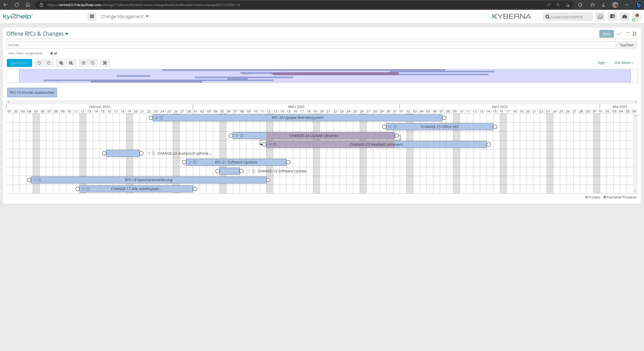This screenshot has height=351, width=644.
Task: Open the inbox envelope icon
Action: [600, 17]
